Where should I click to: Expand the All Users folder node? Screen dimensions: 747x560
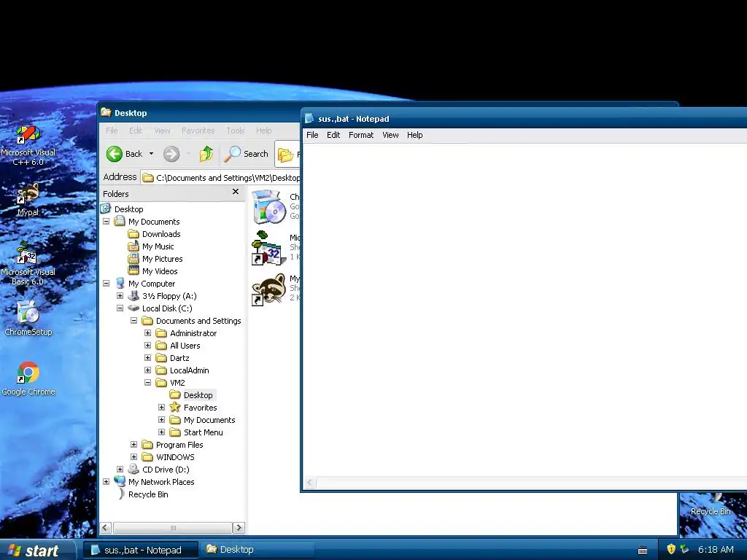tap(147, 345)
